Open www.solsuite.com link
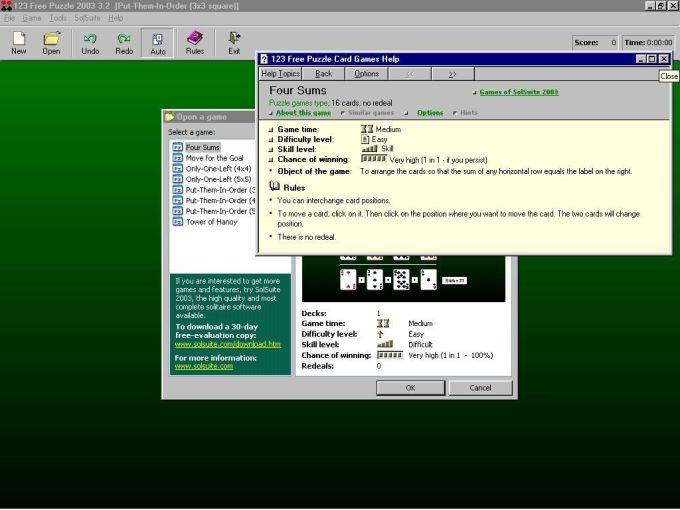 click(x=204, y=366)
